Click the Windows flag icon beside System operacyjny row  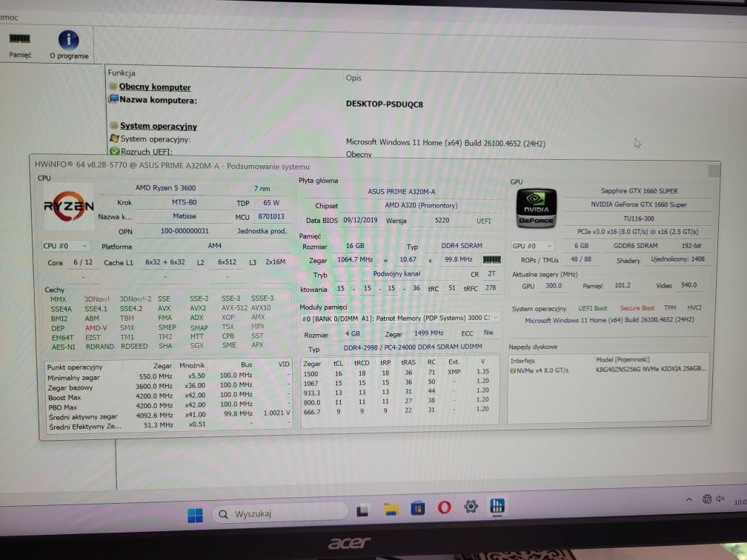[114, 139]
